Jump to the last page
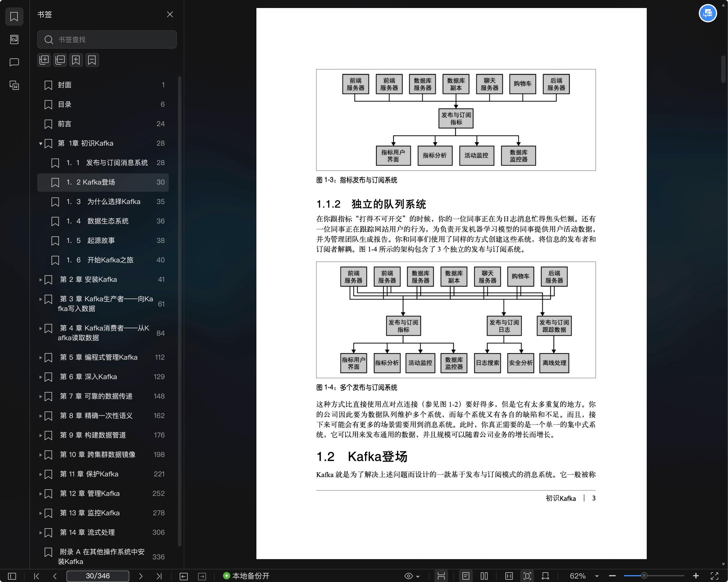 click(159, 576)
